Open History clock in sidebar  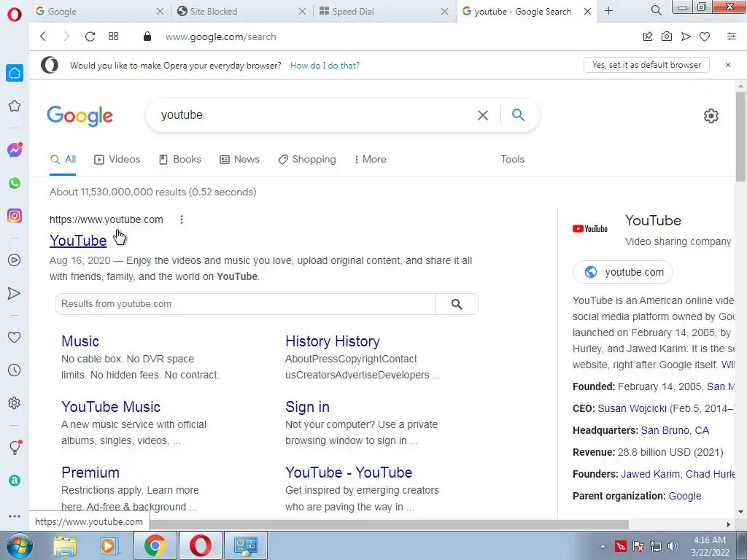pyautogui.click(x=15, y=370)
